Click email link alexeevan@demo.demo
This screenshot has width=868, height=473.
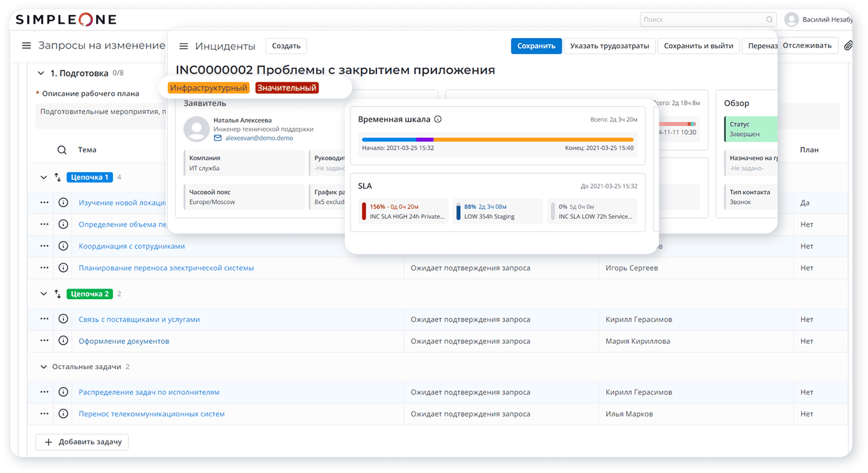(259, 138)
